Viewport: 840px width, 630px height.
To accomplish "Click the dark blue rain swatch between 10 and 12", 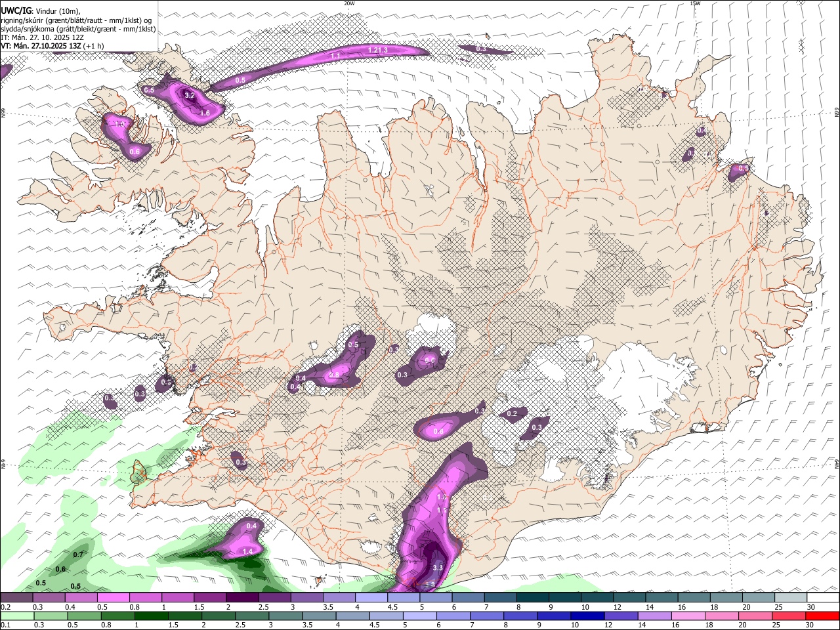I will [x=586, y=616].
